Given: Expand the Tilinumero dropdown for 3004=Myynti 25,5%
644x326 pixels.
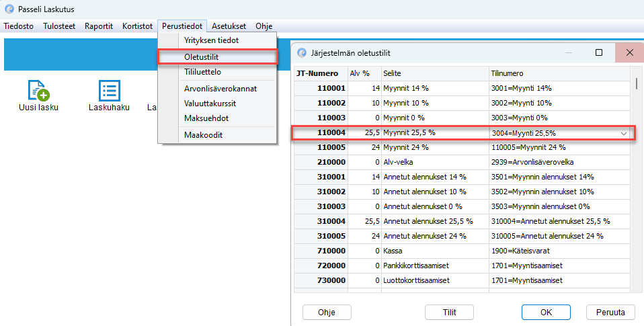Looking at the screenshot, I should [x=624, y=133].
